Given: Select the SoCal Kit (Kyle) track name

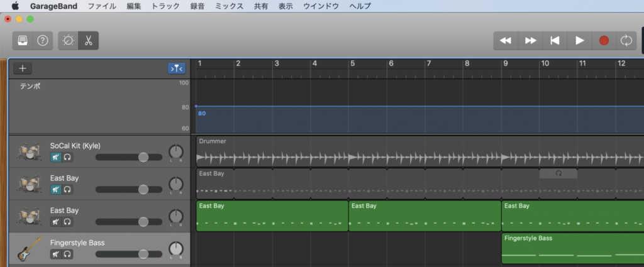Looking at the screenshot, I should 75,146.
